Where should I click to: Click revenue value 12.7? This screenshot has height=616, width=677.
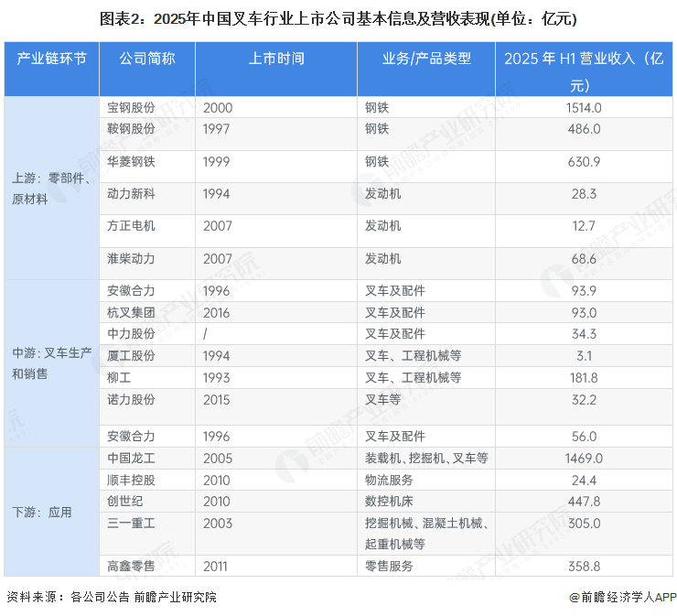click(x=584, y=226)
